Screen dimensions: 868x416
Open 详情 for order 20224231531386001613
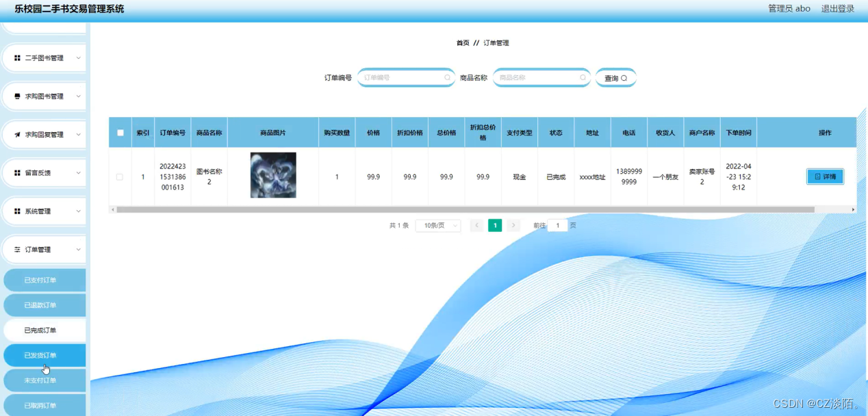(825, 177)
